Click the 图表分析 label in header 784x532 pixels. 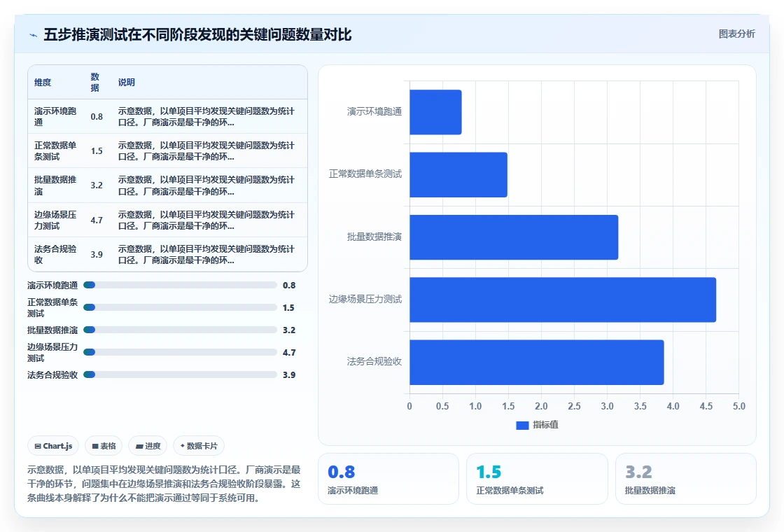[x=736, y=34]
